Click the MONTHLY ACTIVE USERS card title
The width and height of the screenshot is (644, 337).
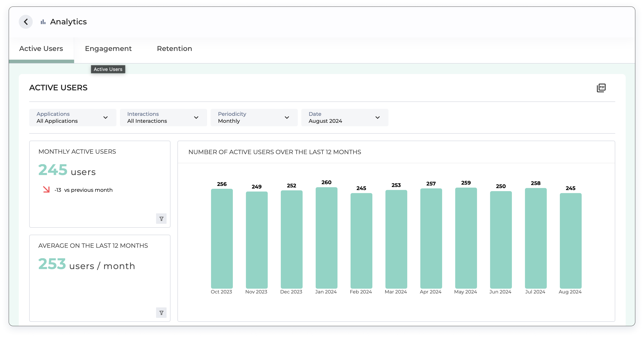click(x=77, y=152)
